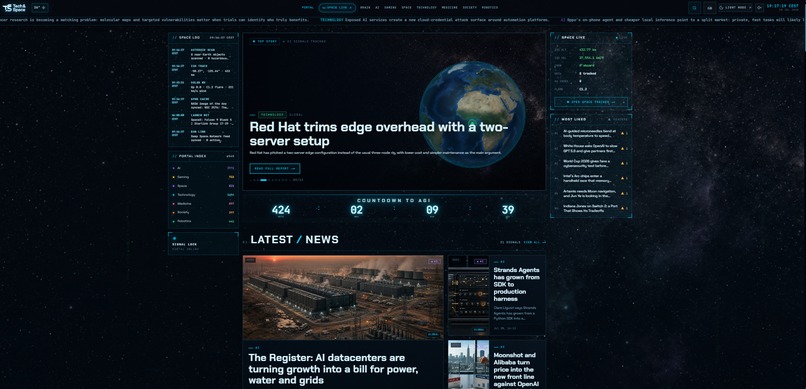Select Gaming in the Portal Index

click(204, 177)
